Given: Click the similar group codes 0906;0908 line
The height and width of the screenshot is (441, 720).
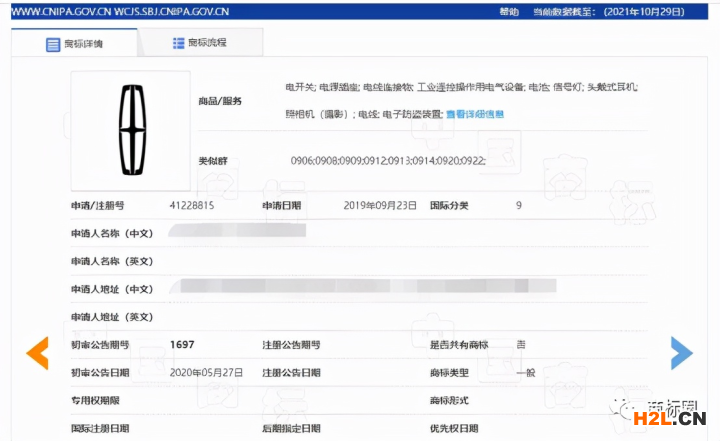Looking at the screenshot, I should [x=387, y=161].
